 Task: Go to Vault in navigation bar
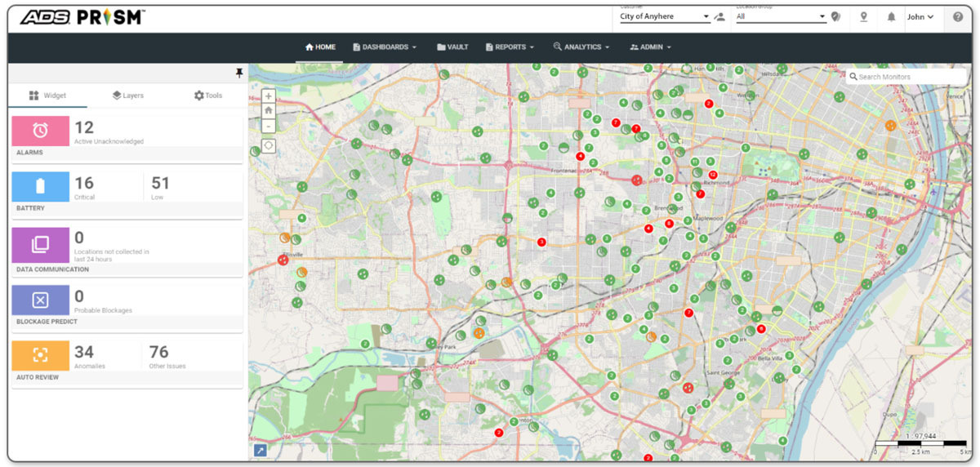[x=452, y=47]
